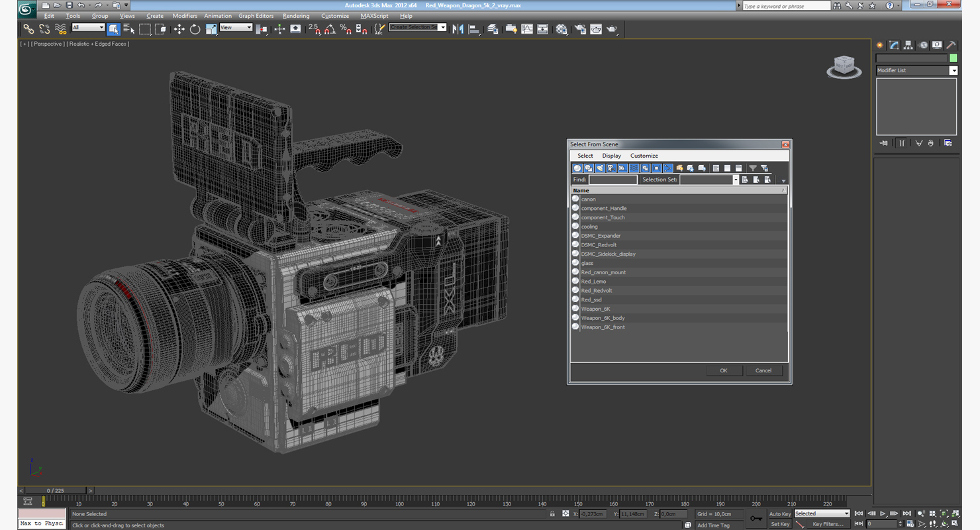Open the Customize menu in Select From Scene
Image resolution: width=980 pixels, height=530 pixels.
[x=644, y=156]
